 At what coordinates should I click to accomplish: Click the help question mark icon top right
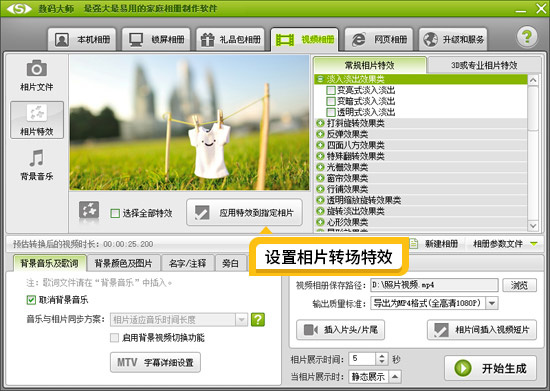click(526, 37)
